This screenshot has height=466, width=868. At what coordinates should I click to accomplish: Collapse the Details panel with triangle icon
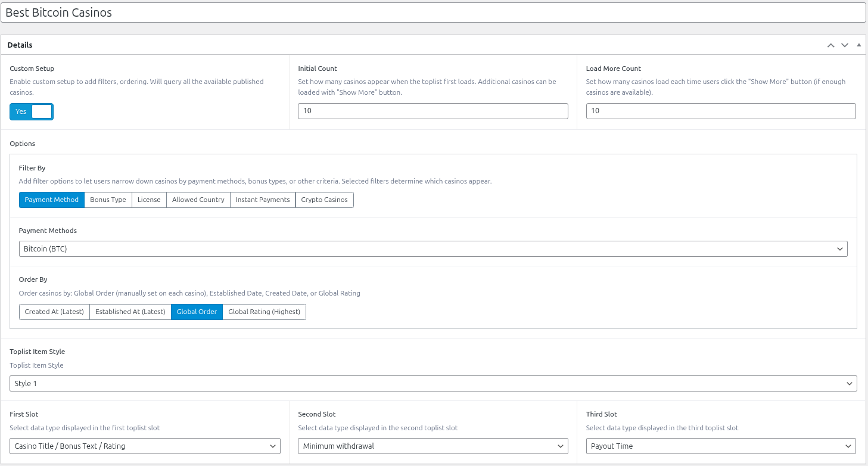coord(858,45)
